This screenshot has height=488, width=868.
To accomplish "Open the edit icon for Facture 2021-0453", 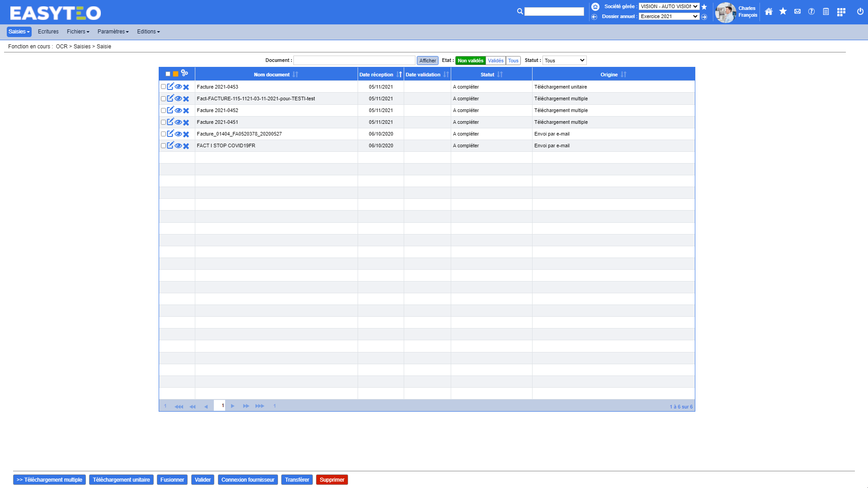I will pyautogui.click(x=170, y=87).
